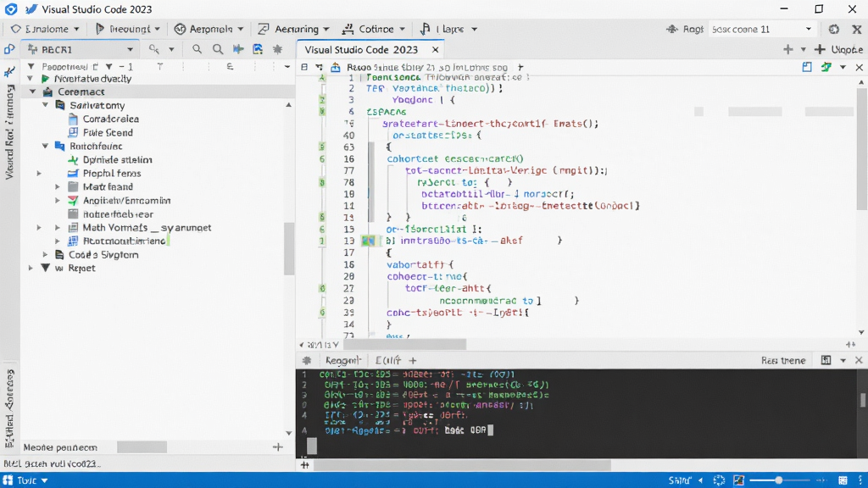Open the Soac coone 11 combo box
This screenshot has height=488, width=868.
point(762,29)
